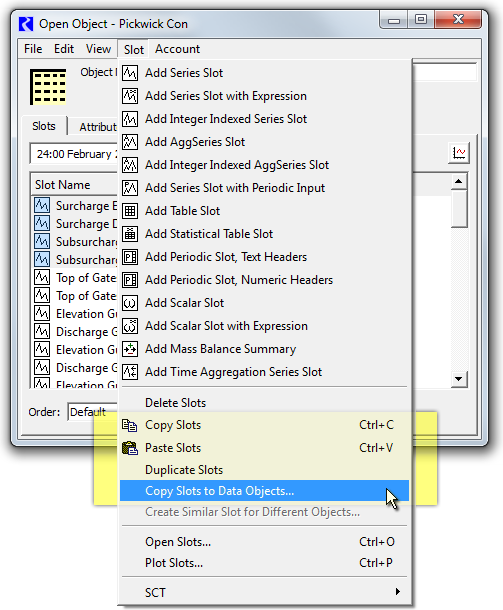Viewport: 503px width, 610px height.
Task: Click the plot button beside the date field
Action: click(459, 153)
